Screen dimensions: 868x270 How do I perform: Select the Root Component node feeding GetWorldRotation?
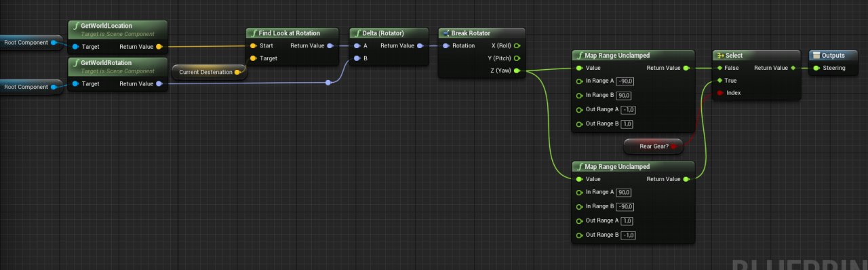click(x=31, y=87)
